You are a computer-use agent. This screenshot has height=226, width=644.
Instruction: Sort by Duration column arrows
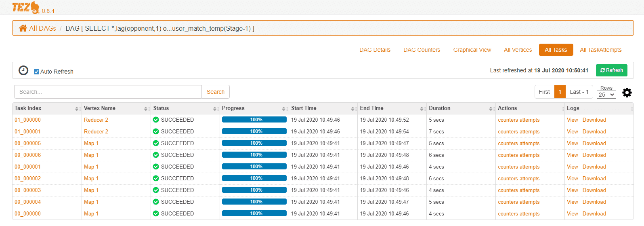coord(491,109)
